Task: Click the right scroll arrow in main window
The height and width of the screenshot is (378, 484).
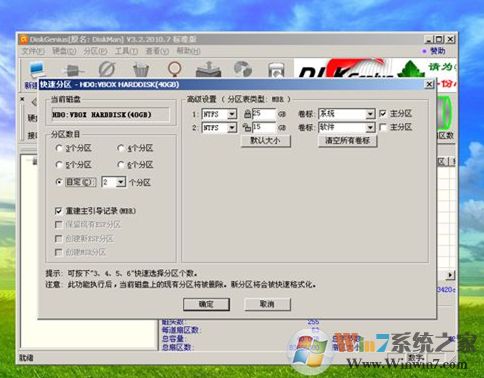Action: pos(450,275)
